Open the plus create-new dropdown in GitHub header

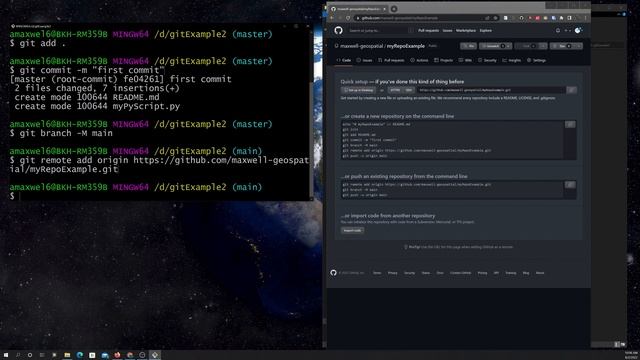point(567,30)
